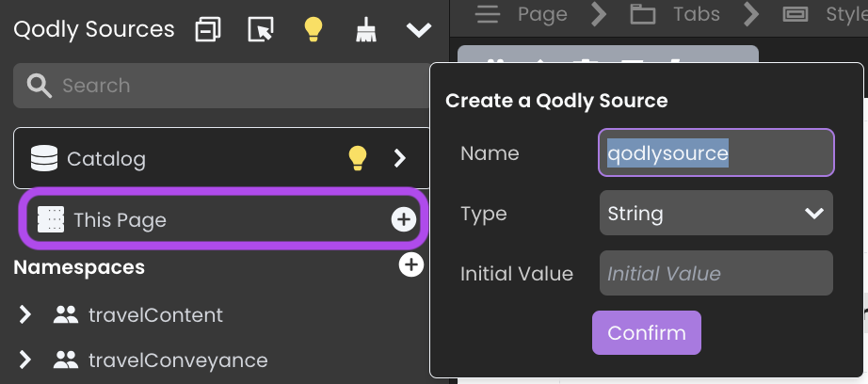
Task: Click the Name input containing qodlysource
Action: click(x=716, y=152)
